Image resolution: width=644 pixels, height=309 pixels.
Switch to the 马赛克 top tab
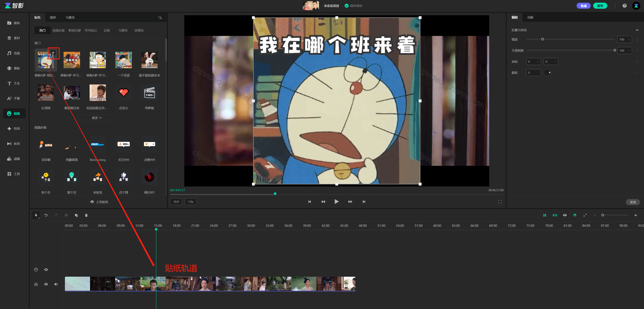click(70, 18)
